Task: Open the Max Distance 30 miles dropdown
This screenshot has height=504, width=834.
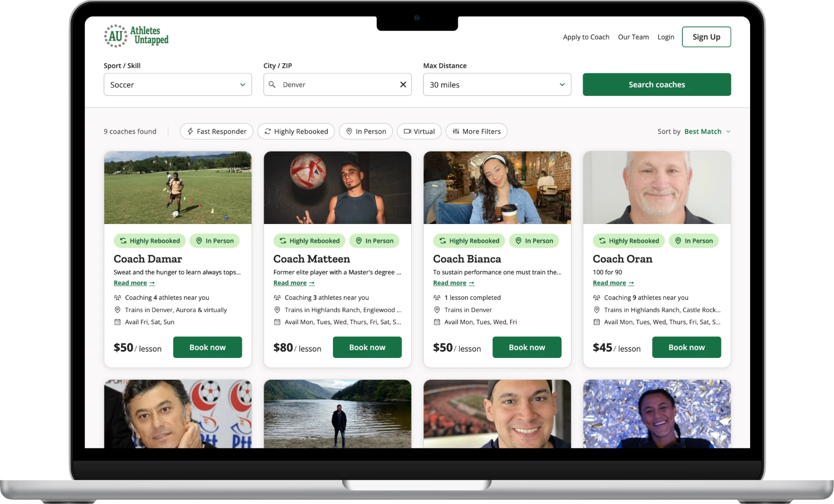Action: tap(497, 84)
